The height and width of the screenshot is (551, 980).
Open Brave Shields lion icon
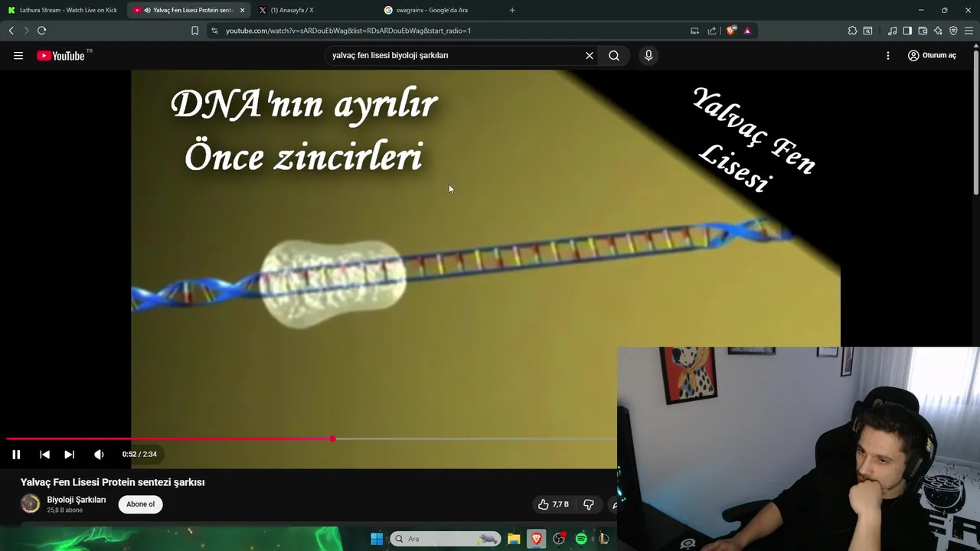(x=731, y=31)
